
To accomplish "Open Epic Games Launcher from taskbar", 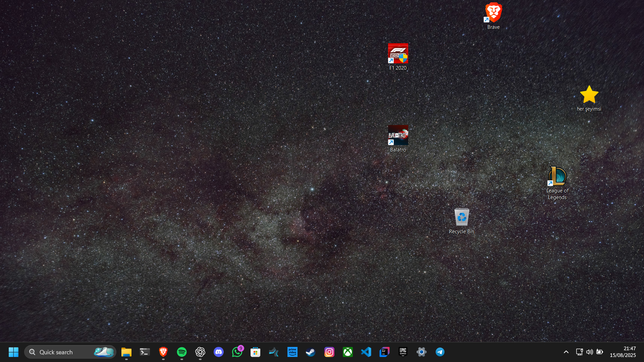I will click(x=403, y=352).
